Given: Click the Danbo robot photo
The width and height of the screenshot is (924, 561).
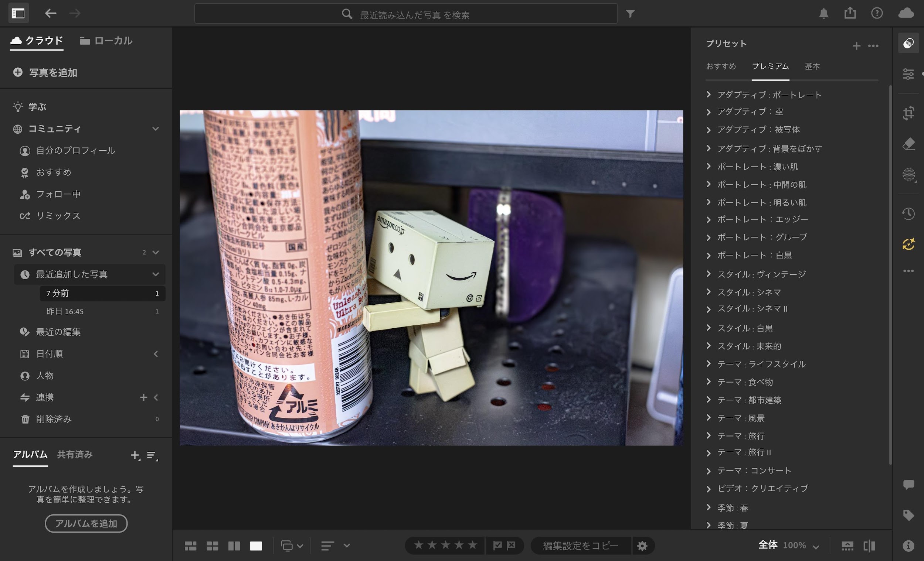Looking at the screenshot, I should pyautogui.click(x=431, y=278).
